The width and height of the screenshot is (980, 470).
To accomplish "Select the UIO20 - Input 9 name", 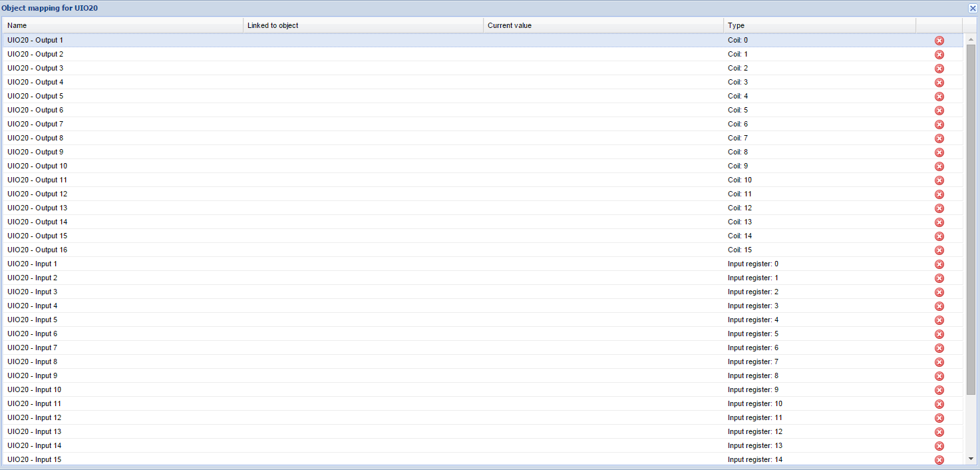I will coord(33,376).
